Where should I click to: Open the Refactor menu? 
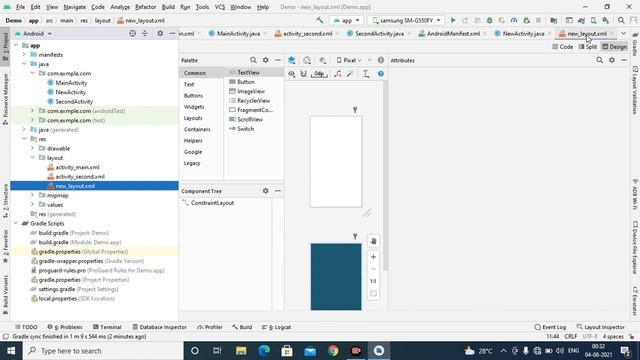tap(145, 7)
